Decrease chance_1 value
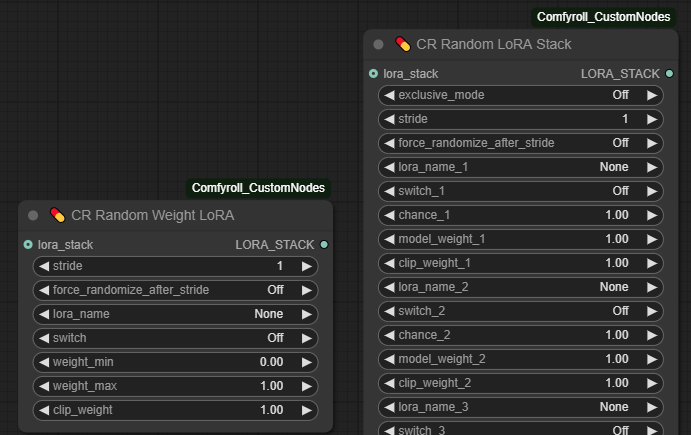The image size is (691, 435). point(389,215)
